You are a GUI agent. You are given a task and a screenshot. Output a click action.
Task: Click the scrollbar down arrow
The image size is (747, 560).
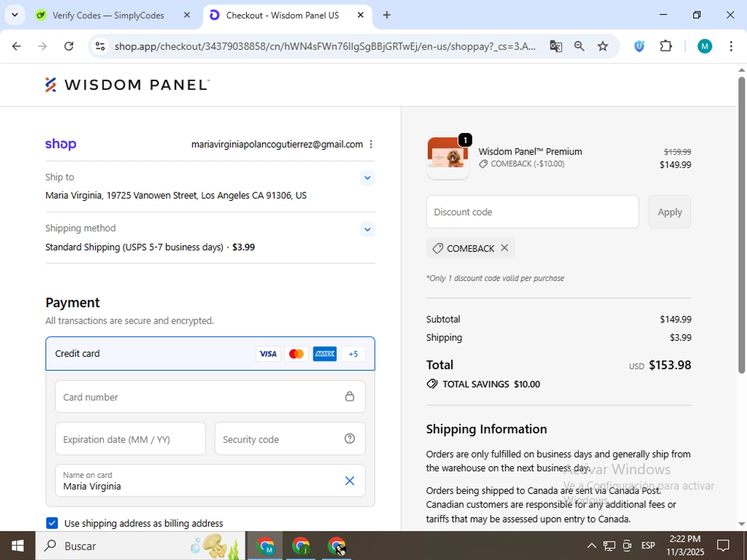coord(742,524)
